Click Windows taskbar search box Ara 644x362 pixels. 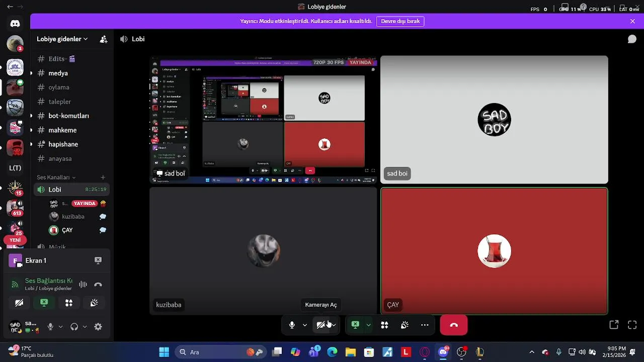221,352
